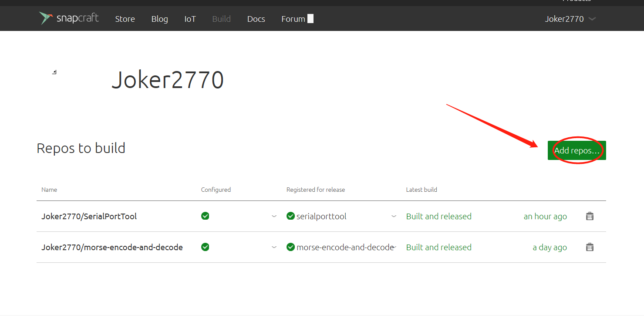Click the serialporttool registered snap name
The height and width of the screenshot is (316, 644).
point(321,216)
